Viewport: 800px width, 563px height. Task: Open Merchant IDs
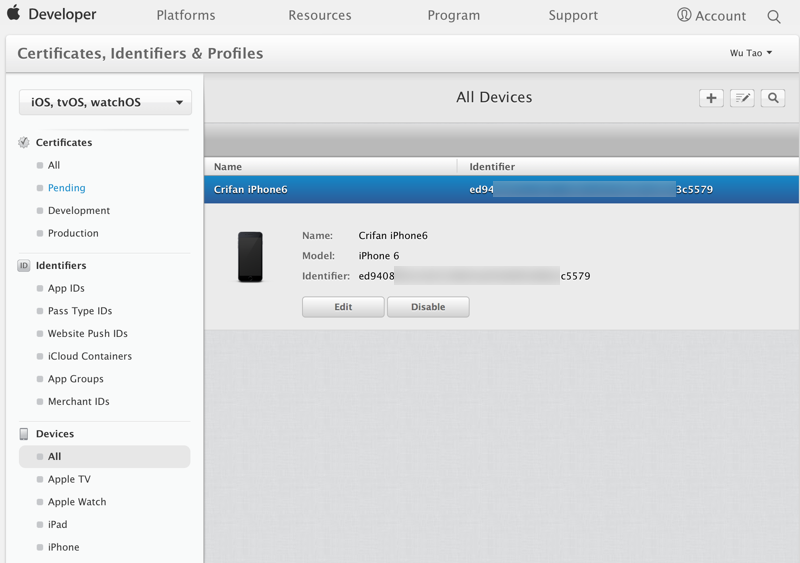tap(79, 402)
